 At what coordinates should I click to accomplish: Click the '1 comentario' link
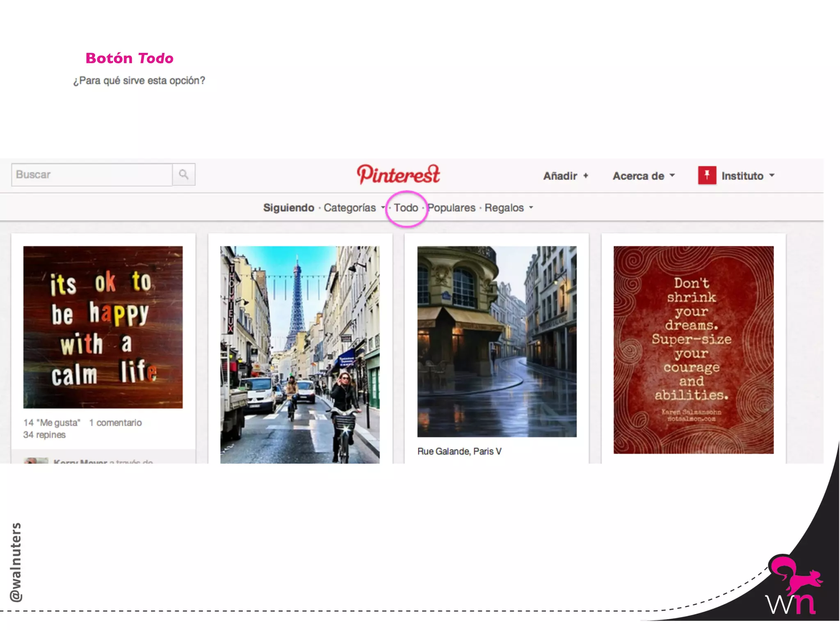click(115, 423)
